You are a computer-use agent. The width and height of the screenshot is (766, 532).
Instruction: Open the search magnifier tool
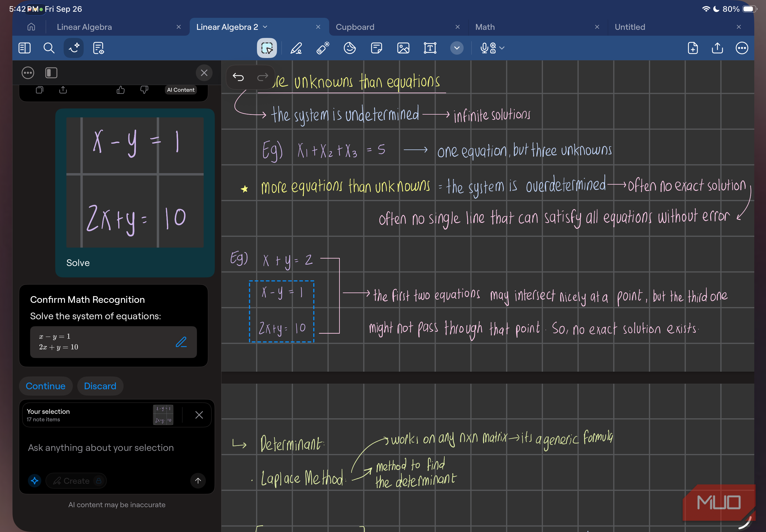tap(49, 48)
